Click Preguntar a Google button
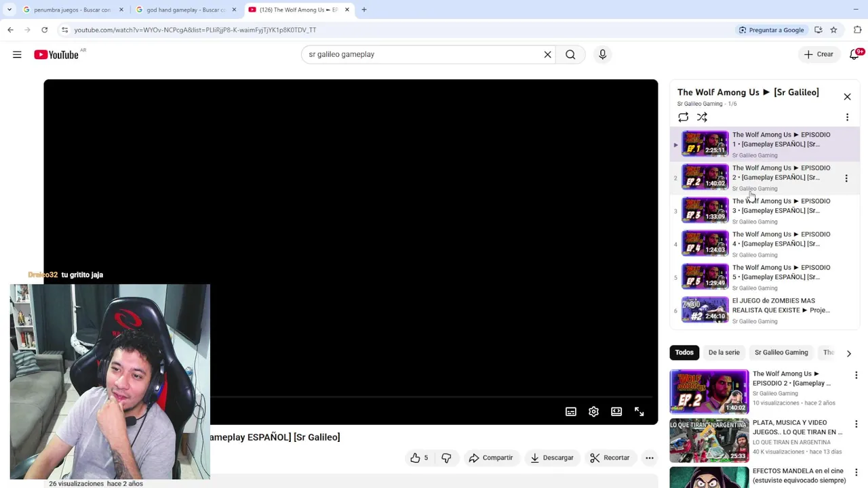 pyautogui.click(x=772, y=30)
